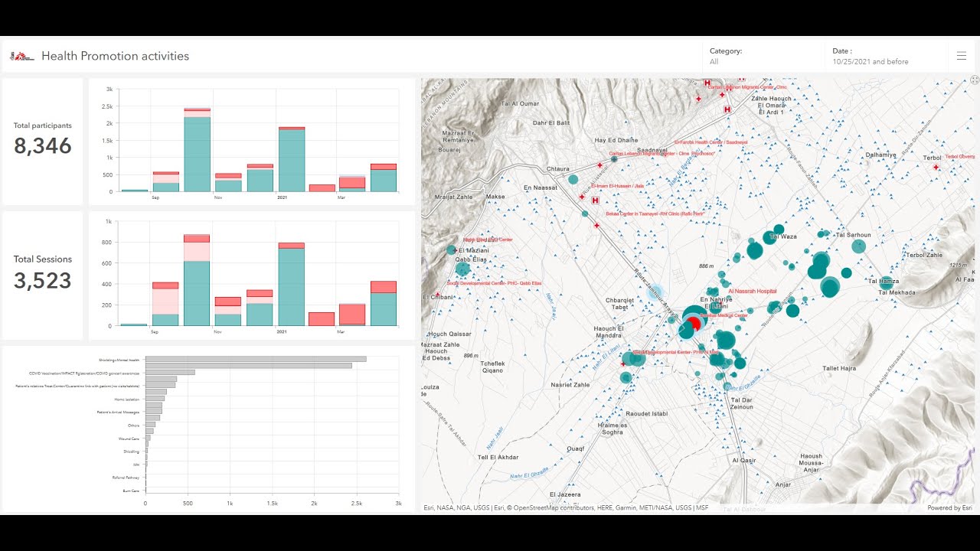This screenshot has height=551, width=980.
Task: Select the red cross marker at Terbol
Action: pyautogui.click(x=936, y=167)
